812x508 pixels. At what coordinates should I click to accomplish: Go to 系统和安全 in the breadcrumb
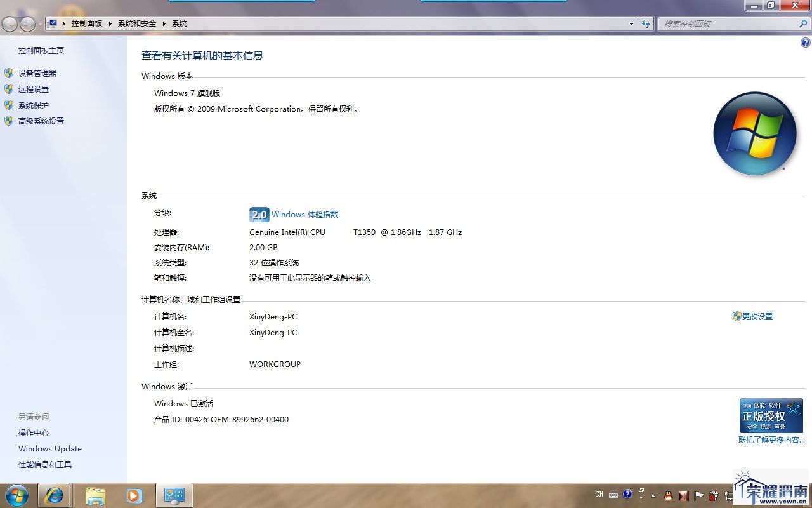pos(136,23)
